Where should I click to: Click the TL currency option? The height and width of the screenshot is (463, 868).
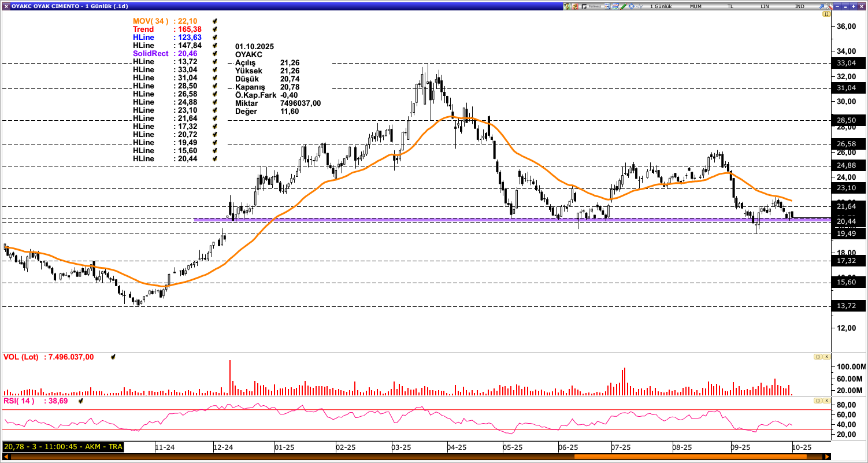[x=730, y=6]
